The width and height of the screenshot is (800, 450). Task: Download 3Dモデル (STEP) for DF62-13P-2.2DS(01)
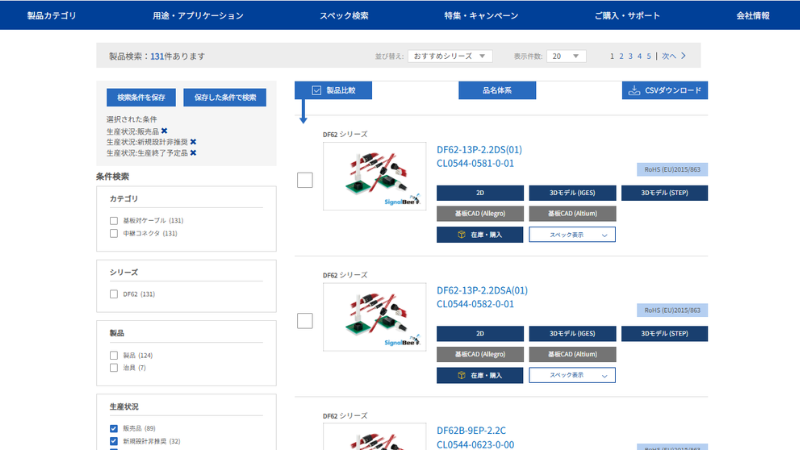click(x=665, y=193)
